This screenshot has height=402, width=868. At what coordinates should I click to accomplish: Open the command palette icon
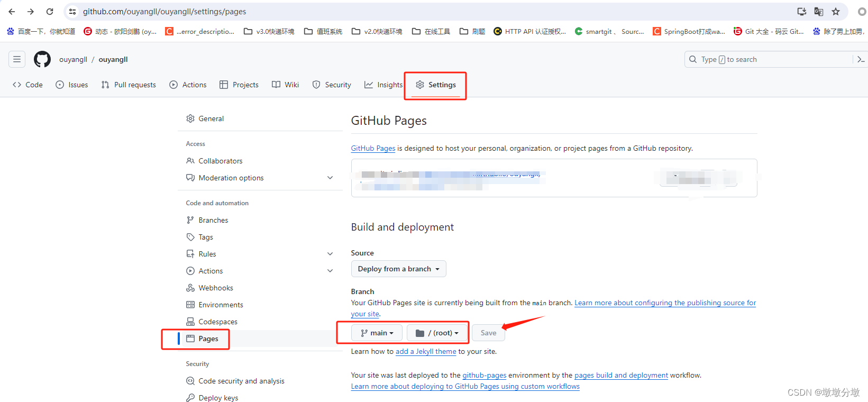[x=861, y=59]
